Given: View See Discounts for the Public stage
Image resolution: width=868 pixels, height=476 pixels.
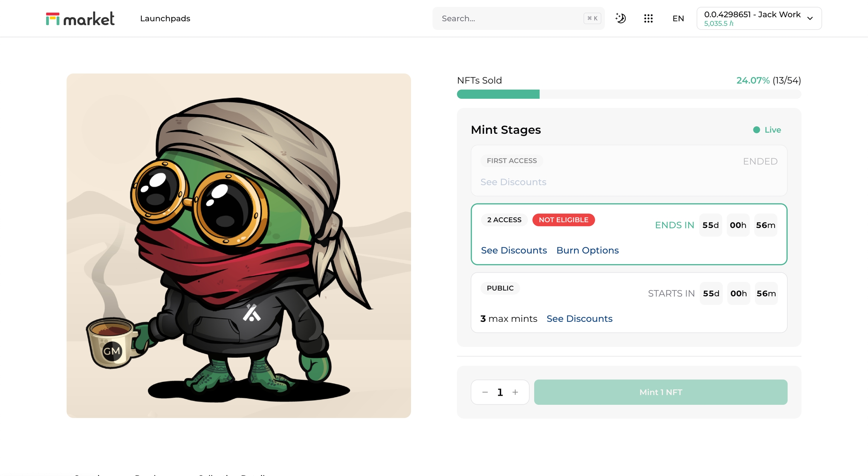Looking at the screenshot, I should (x=579, y=319).
